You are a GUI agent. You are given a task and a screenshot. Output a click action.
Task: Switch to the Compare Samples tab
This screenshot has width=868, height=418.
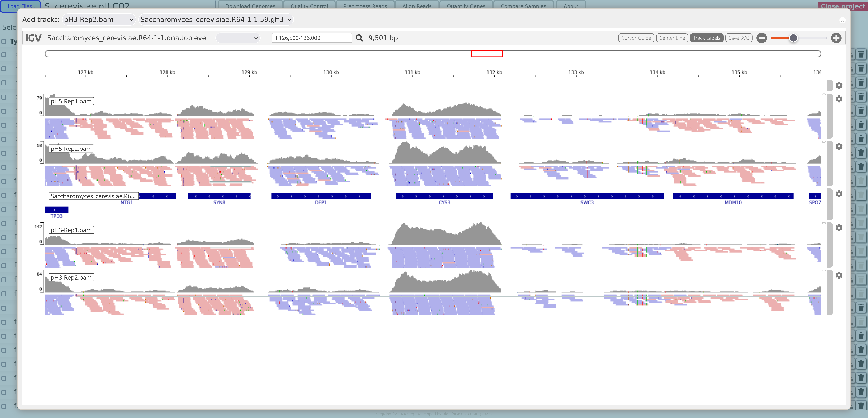[x=523, y=6]
